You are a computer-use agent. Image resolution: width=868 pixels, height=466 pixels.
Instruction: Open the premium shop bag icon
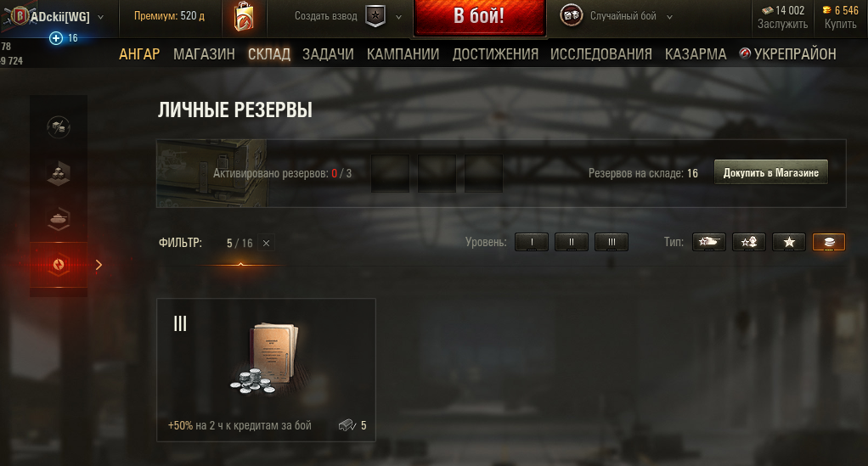pos(244,17)
